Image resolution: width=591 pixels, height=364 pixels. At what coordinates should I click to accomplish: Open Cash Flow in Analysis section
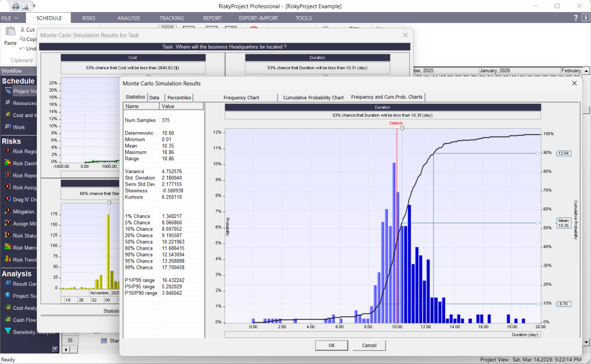[8, 320]
